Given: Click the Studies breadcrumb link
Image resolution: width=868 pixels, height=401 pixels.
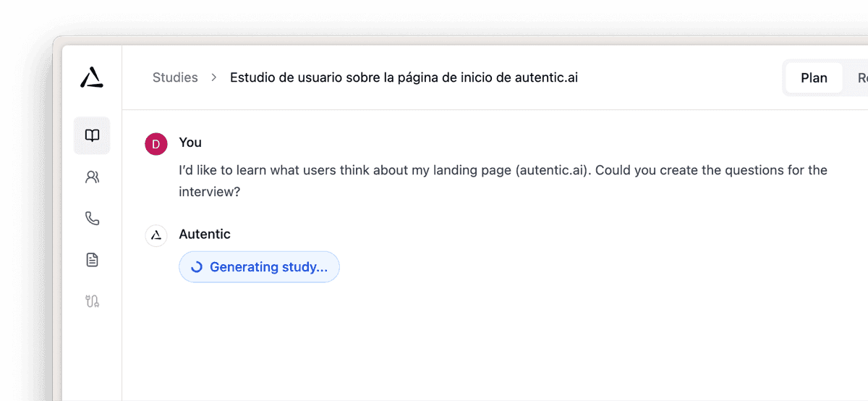Looking at the screenshot, I should pyautogui.click(x=175, y=77).
